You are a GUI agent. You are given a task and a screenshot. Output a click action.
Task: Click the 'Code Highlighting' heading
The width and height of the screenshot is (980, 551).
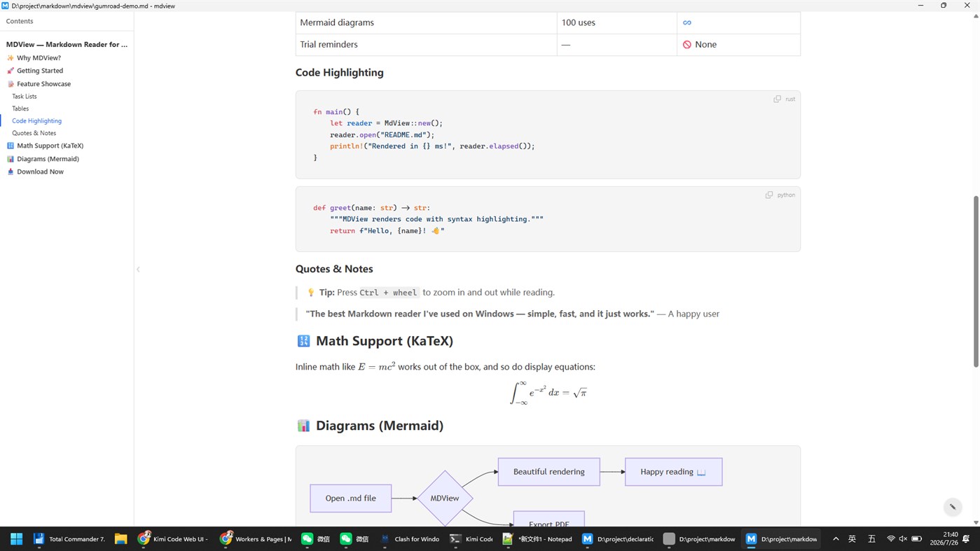(x=340, y=72)
